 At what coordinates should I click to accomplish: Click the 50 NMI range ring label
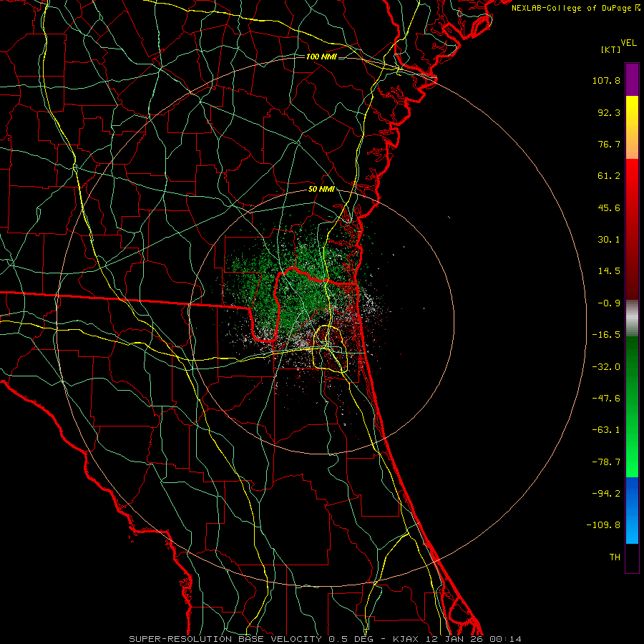point(321,190)
